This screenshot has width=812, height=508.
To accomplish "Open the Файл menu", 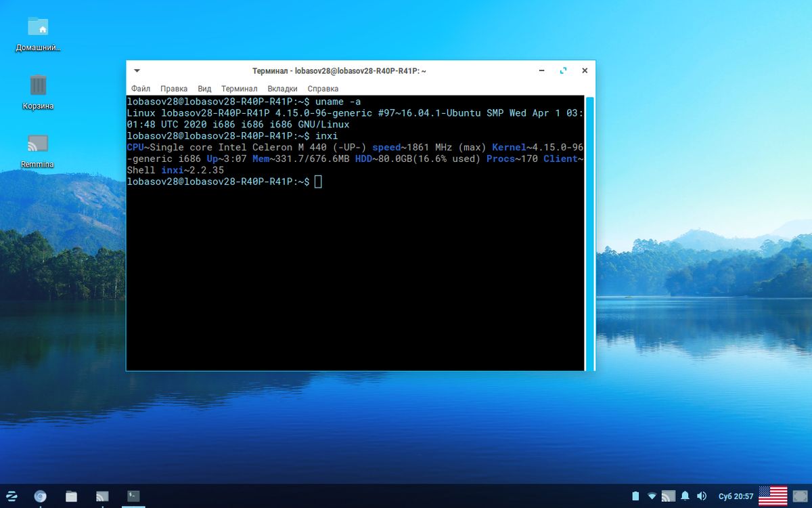I will 141,89.
